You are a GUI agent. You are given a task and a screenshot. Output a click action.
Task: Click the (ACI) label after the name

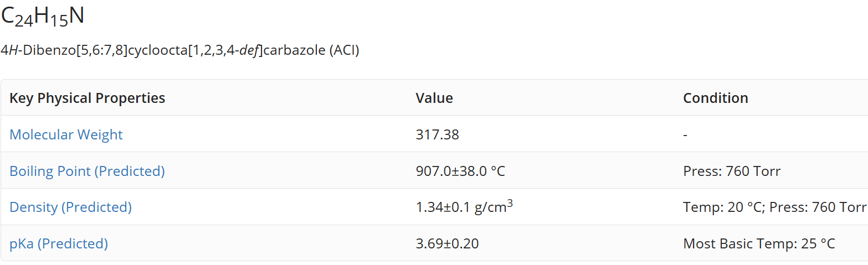click(345, 50)
